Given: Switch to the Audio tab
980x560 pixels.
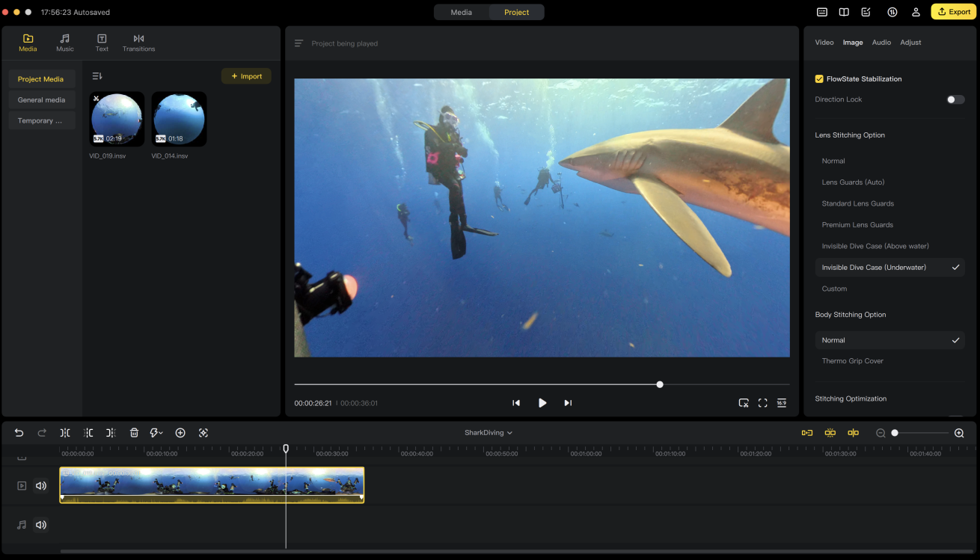Looking at the screenshot, I should pos(881,43).
